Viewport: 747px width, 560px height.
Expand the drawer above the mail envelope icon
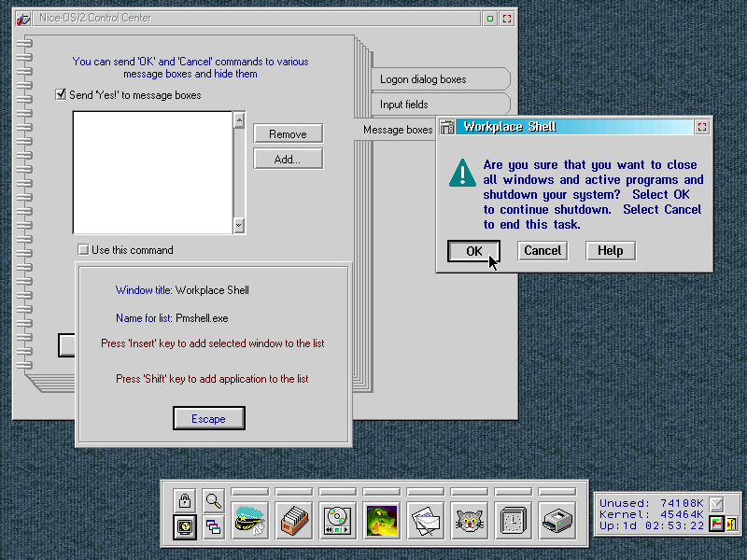coord(426,492)
